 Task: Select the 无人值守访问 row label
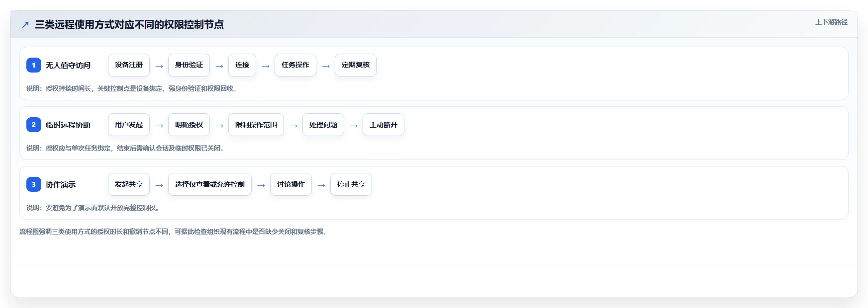click(68, 65)
